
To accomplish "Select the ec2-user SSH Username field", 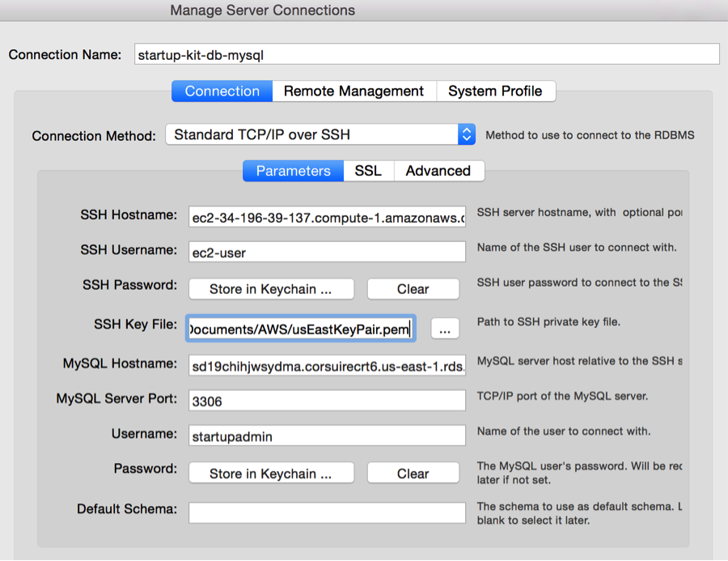I will pos(327,252).
